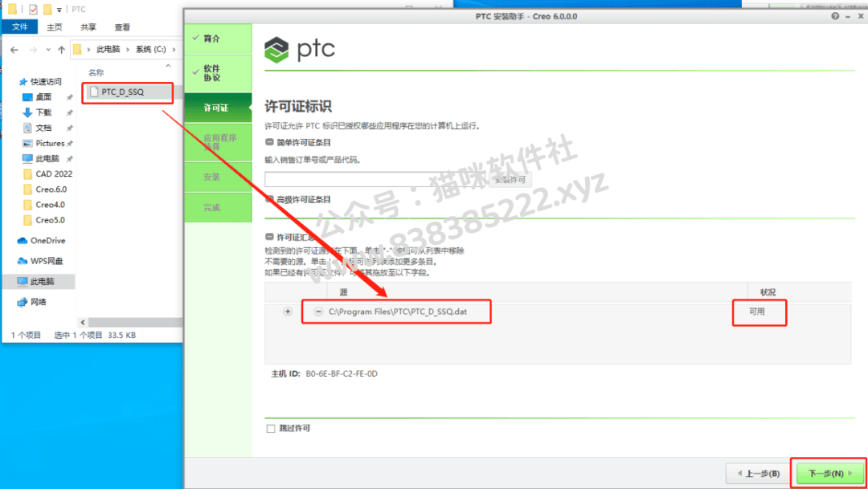The image size is (868, 489).
Task: Switch to the 主页 ribbon tab
Action: tap(55, 27)
